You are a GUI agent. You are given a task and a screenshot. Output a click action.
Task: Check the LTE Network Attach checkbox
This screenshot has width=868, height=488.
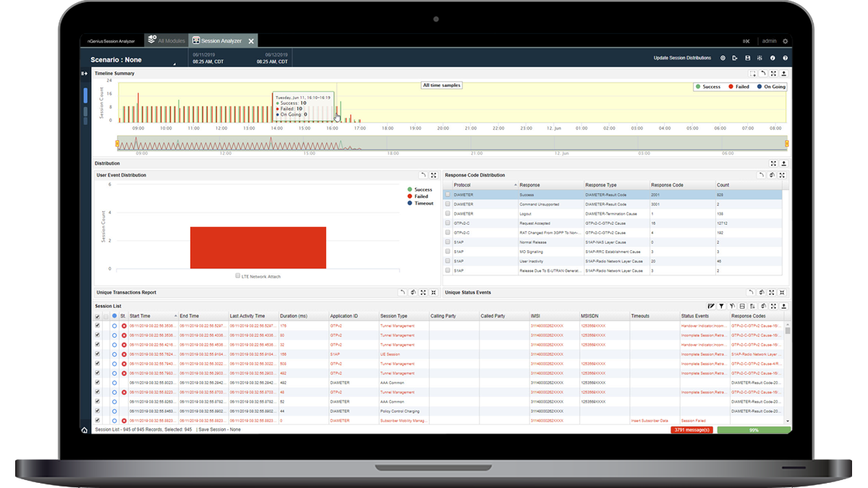tap(237, 275)
